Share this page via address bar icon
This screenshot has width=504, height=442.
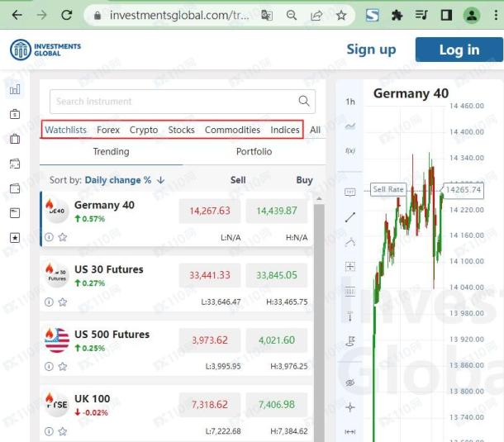(x=316, y=15)
